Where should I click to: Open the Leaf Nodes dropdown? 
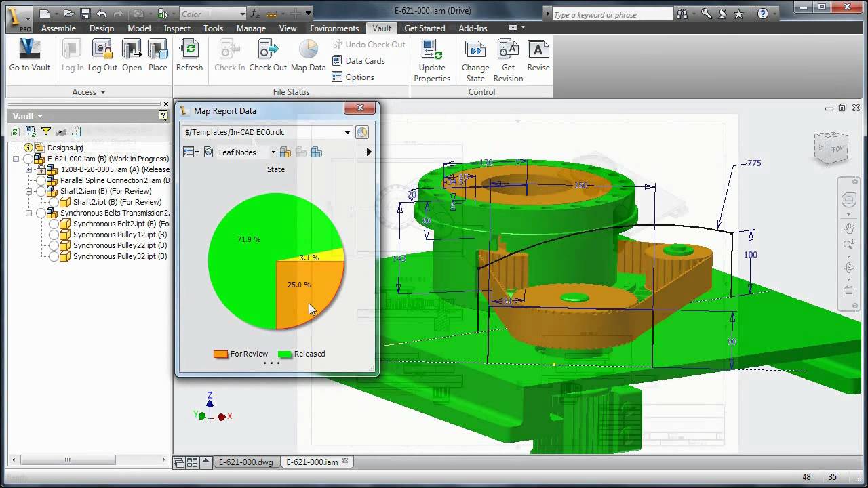tap(273, 152)
